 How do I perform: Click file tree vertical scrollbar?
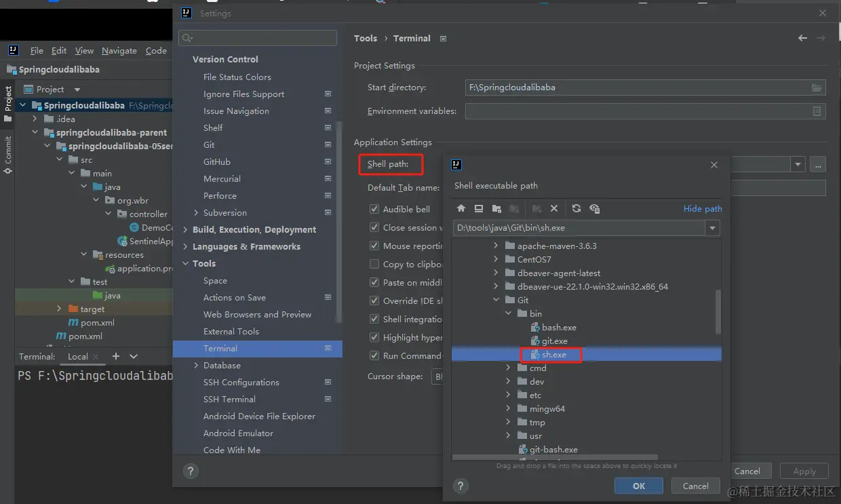pos(718,311)
